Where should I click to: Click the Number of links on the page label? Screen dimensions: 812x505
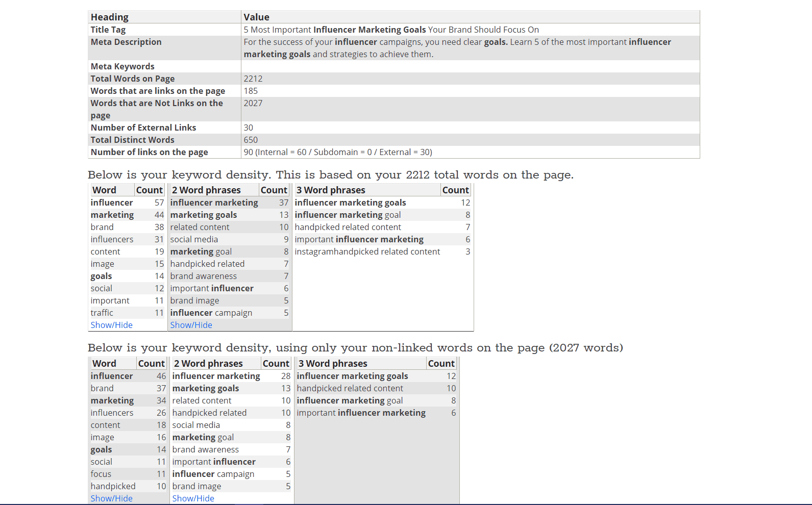[149, 152]
